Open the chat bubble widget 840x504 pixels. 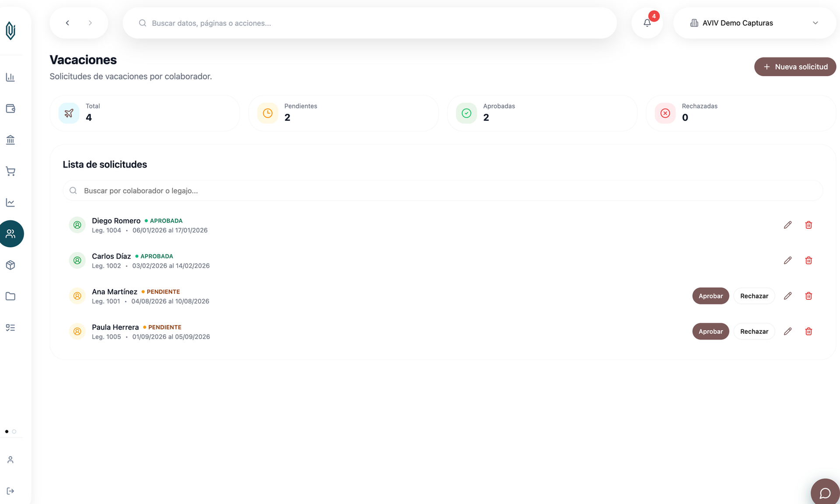[x=825, y=493]
